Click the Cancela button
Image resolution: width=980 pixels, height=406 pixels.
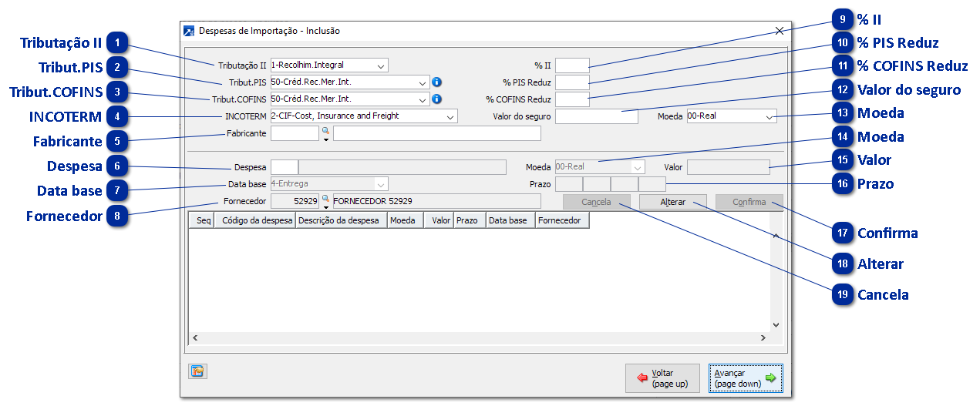(x=597, y=202)
